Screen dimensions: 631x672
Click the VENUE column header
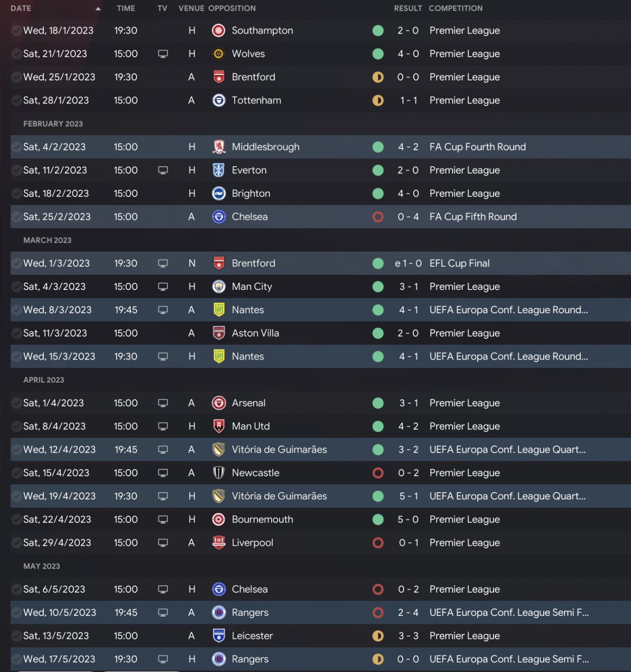(x=191, y=8)
